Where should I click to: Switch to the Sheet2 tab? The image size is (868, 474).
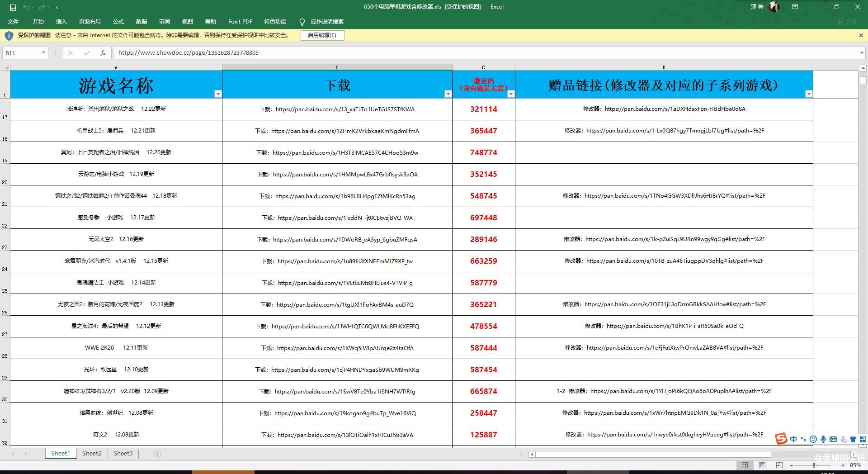click(92, 453)
